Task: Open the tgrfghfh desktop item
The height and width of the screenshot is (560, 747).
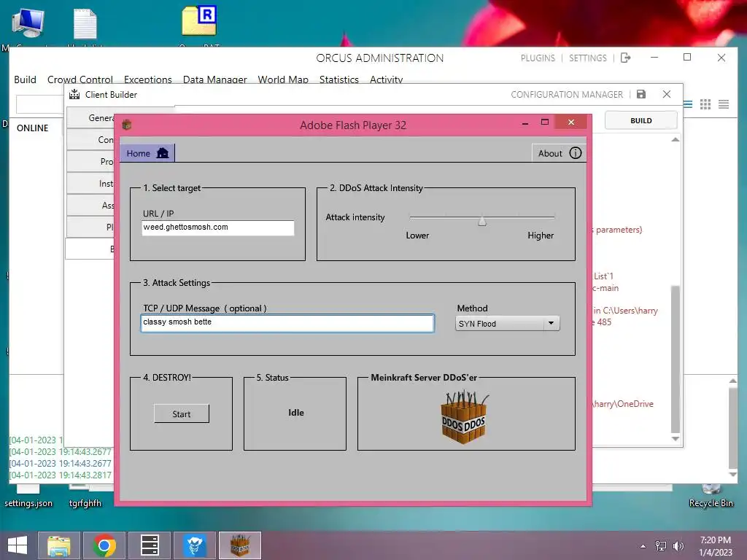Action: [x=85, y=496]
